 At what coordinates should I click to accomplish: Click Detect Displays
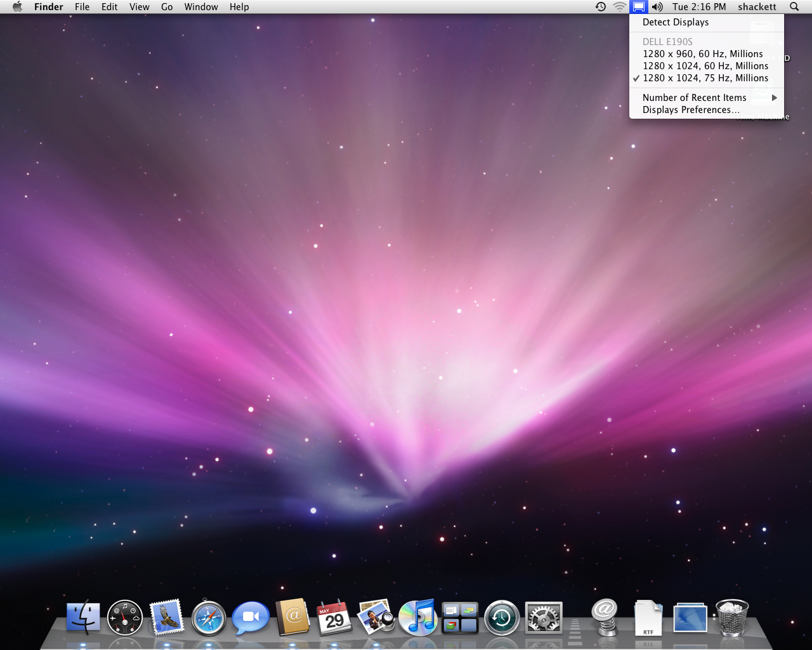coord(676,22)
